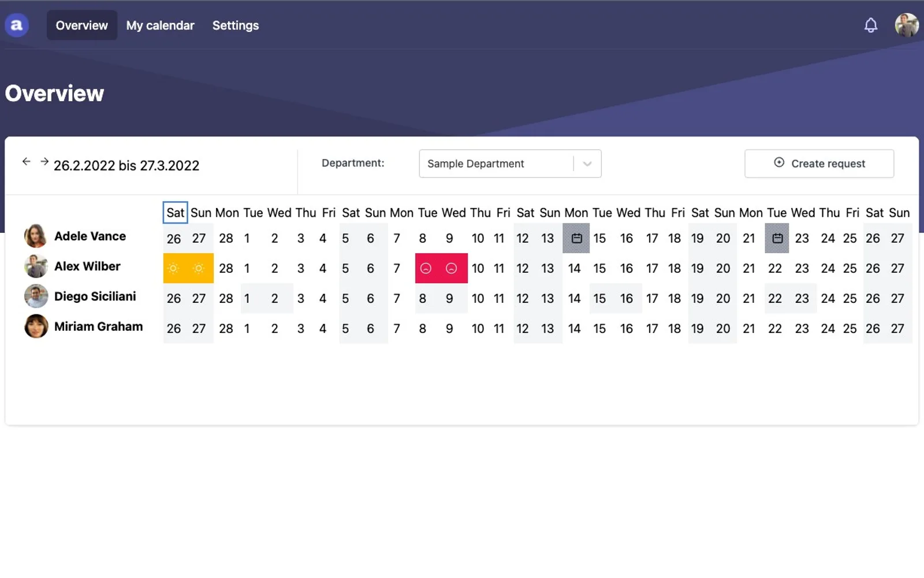Click calendar icon on Adele Vance Tue 22
The width and height of the screenshot is (924, 578).
point(777,238)
